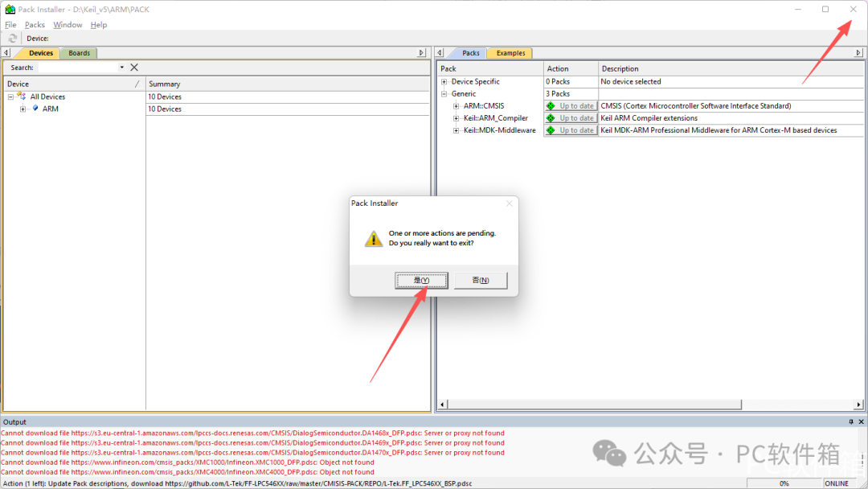Click the Pack Installer app icon in title bar
Screen dimensions: 868x489
[x=10, y=10]
